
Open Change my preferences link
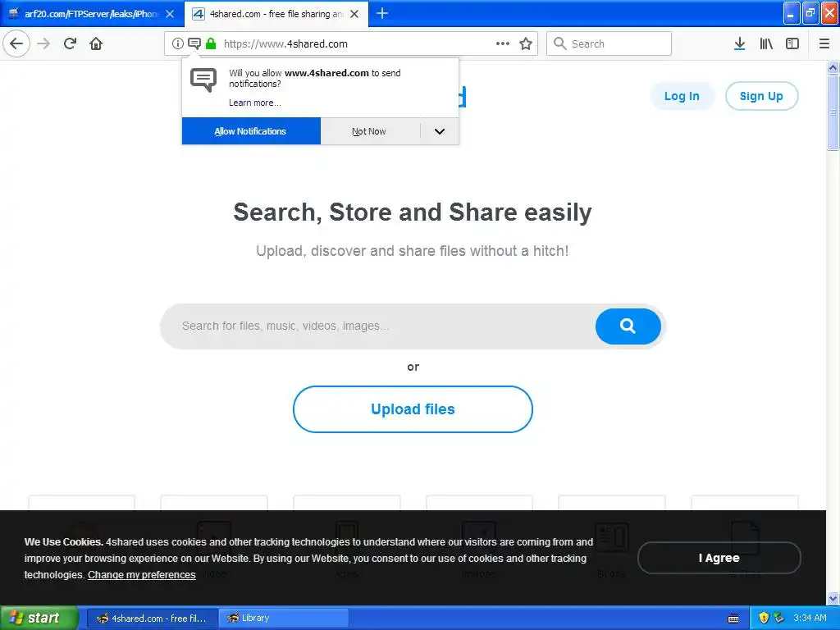pyautogui.click(x=141, y=575)
